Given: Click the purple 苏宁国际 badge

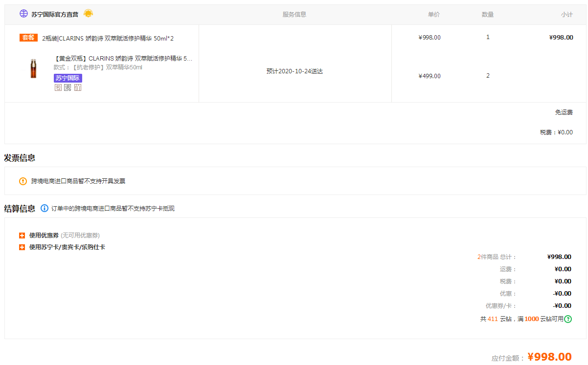Looking at the screenshot, I should 68,78.
